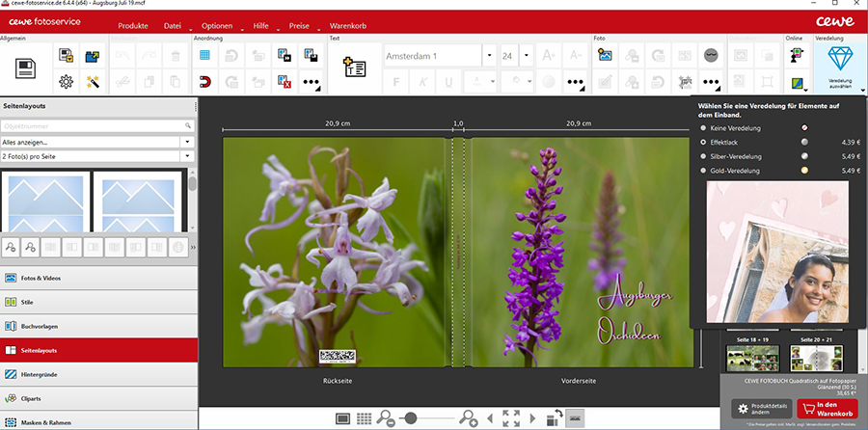
Task: Open the Amsterdam 1 font dropdown
Action: click(489, 57)
